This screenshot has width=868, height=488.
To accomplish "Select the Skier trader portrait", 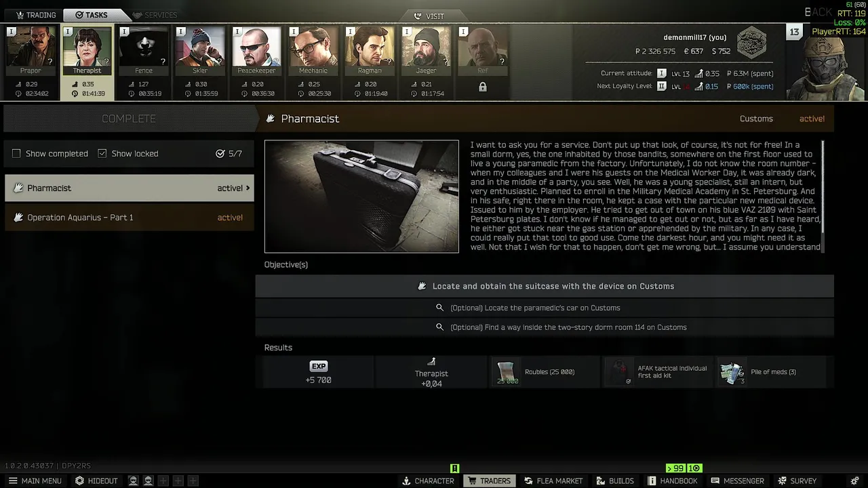I will [x=200, y=50].
